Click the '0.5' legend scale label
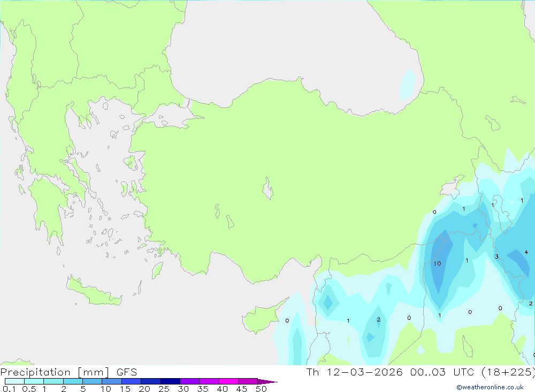Image resolution: width=535 pixels, height=392 pixels. point(29,389)
